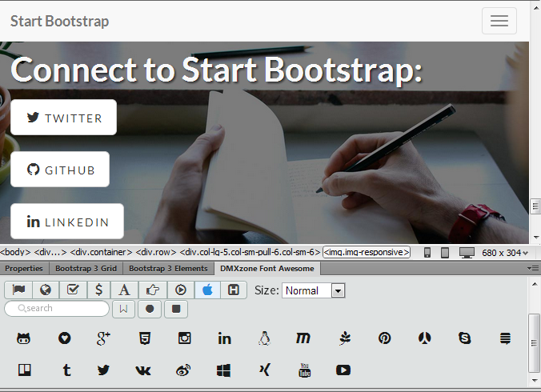Click the TWITTER button in the preview
Screen dimensions: 541x392
point(63,118)
